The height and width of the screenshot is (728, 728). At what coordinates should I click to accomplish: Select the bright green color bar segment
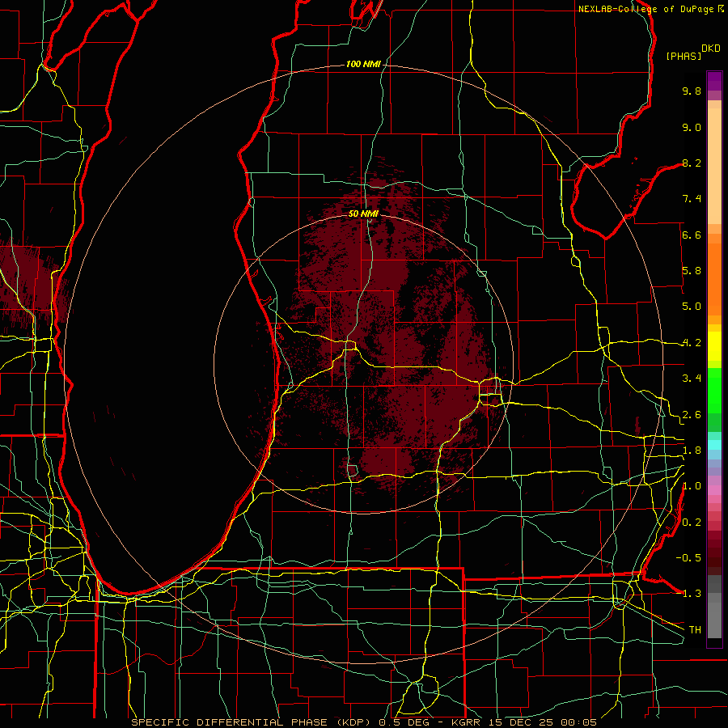point(714,390)
